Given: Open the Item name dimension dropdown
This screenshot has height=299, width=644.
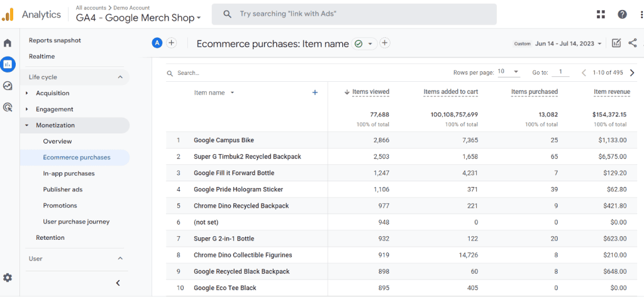Looking at the screenshot, I should pos(214,93).
